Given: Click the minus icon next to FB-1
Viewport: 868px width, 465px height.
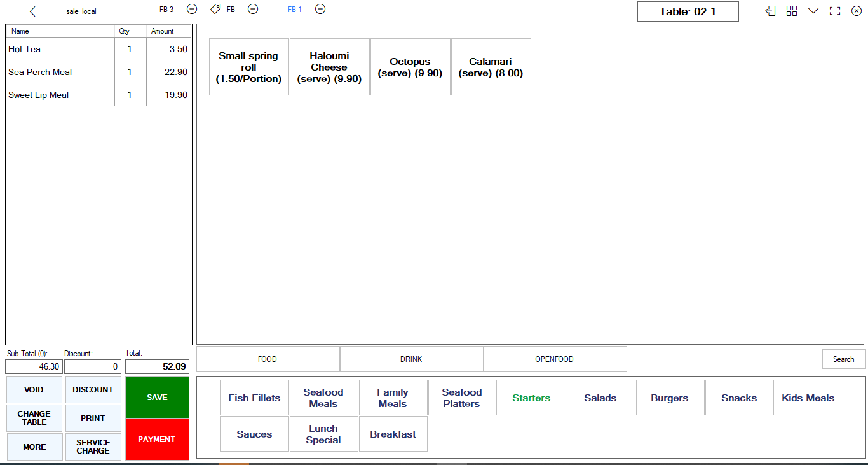Looking at the screenshot, I should point(320,9).
